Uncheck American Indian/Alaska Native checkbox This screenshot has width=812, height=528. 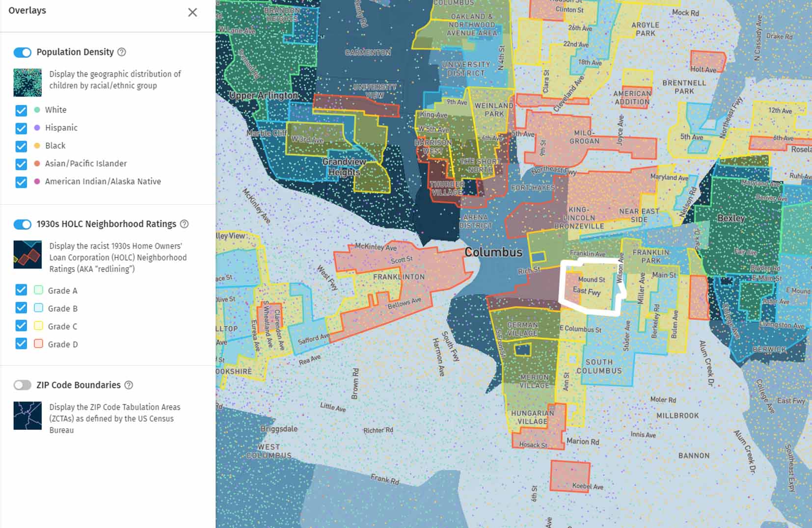tap(21, 182)
